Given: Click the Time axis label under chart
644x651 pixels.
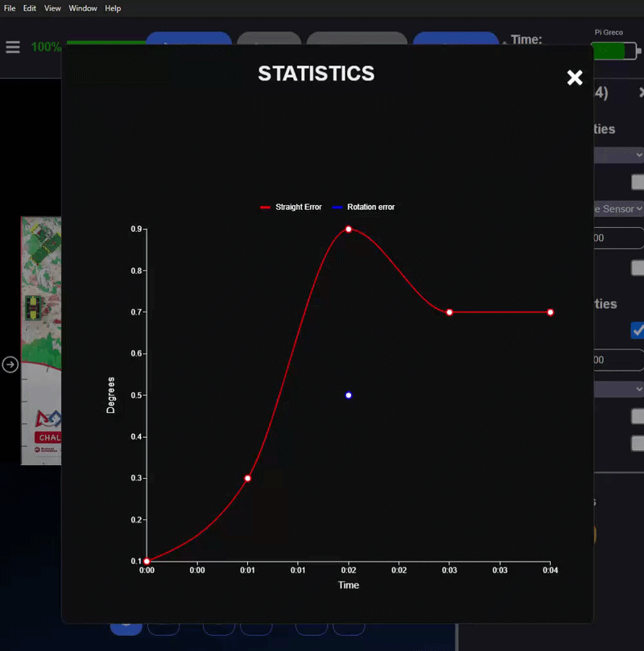Looking at the screenshot, I should 349,585.
